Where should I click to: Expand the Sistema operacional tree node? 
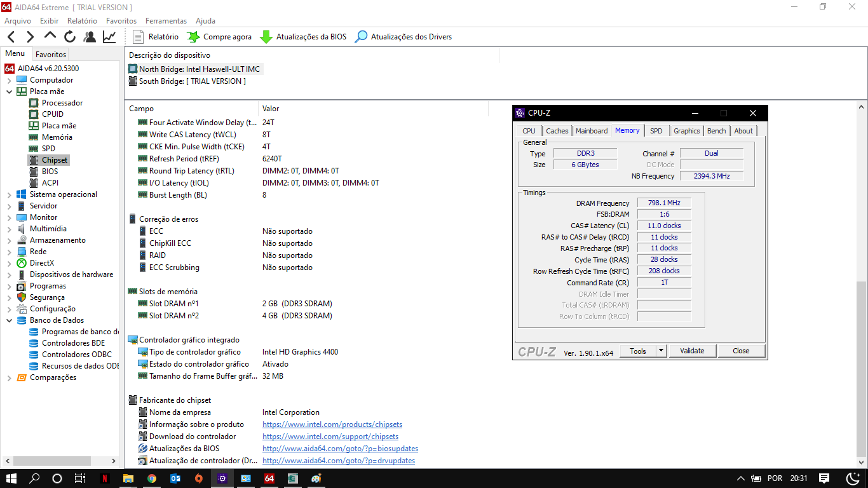point(9,194)
